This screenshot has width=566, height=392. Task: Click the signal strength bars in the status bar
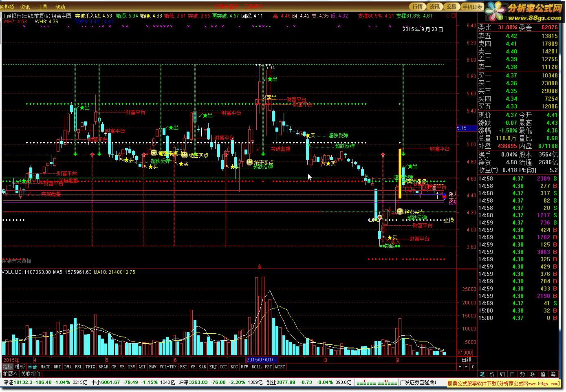tap(377, 383)
